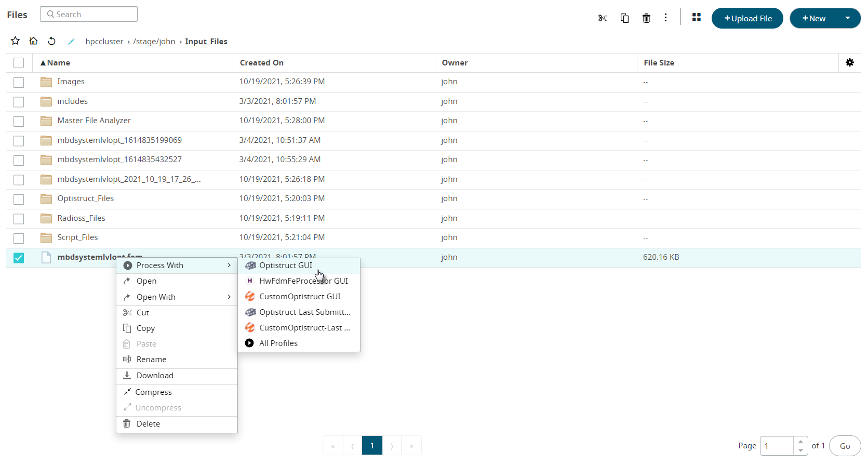Expand the Process With submenu arrow
Viewport: 868px width, 465px height.
click(229, 265)
